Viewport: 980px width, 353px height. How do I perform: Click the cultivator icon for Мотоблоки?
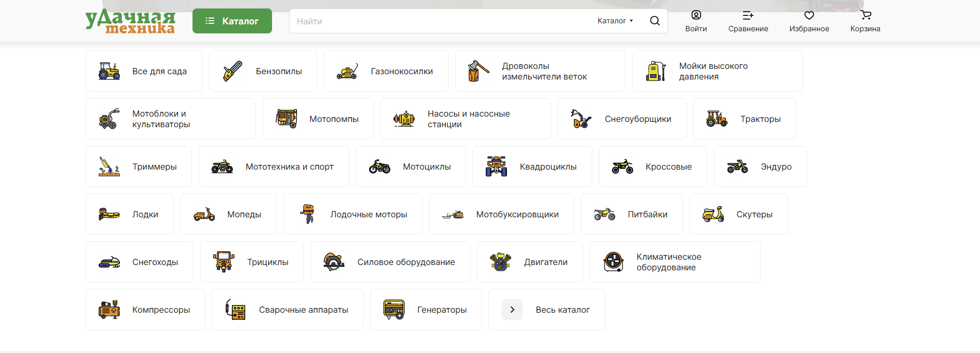(x=109, y=119)
